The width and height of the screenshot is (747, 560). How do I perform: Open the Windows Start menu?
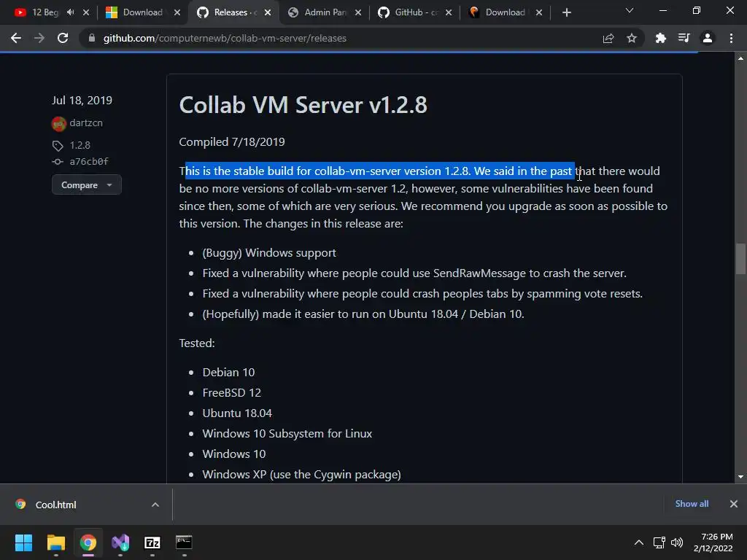23,542
